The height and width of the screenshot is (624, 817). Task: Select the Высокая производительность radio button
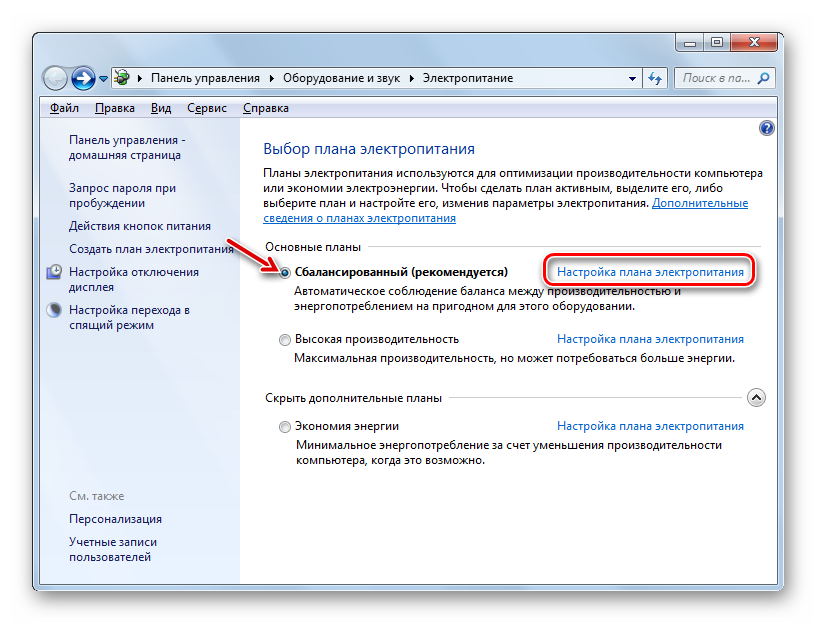(286, 340)
